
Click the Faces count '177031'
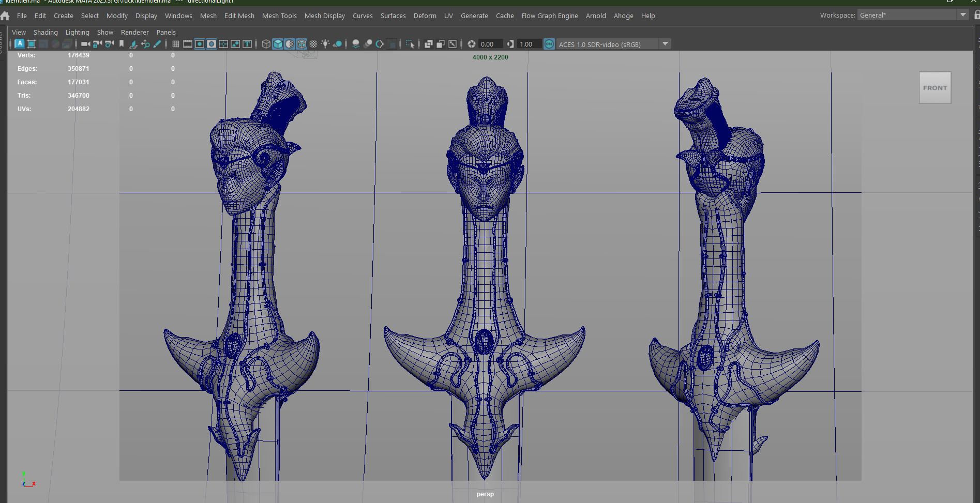tap(79, 82)
